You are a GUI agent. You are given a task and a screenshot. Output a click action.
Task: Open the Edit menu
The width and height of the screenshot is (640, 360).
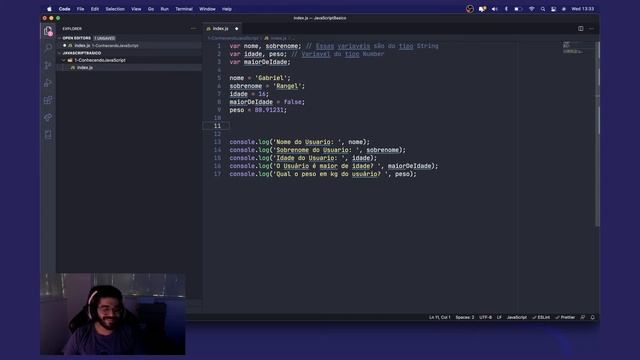point(95,9)
